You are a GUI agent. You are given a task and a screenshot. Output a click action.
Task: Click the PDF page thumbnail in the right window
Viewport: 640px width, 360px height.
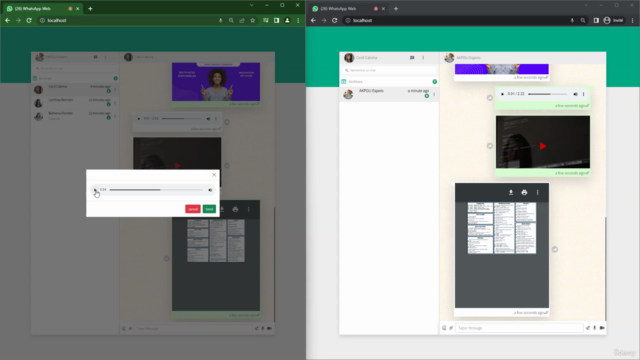(x=502, y=228)
